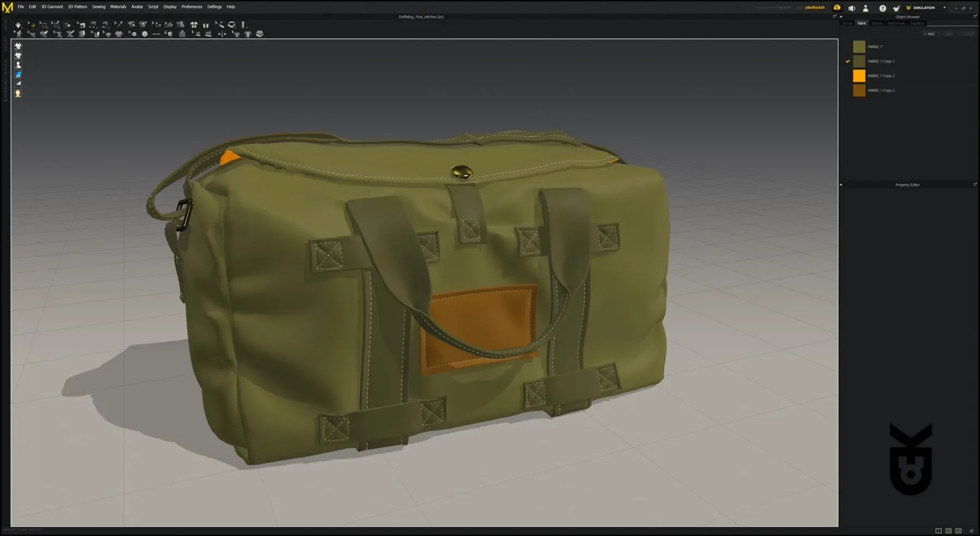Toggle the textured surface view in left sidebar
The height and width of the screenshot is (536, 980).
(18, 74)
